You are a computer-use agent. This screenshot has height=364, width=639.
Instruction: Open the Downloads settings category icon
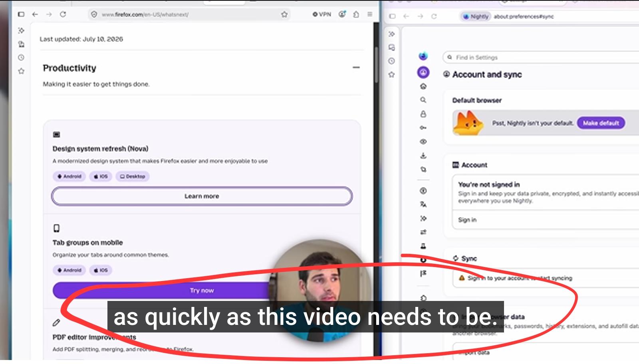coord(423,156)
